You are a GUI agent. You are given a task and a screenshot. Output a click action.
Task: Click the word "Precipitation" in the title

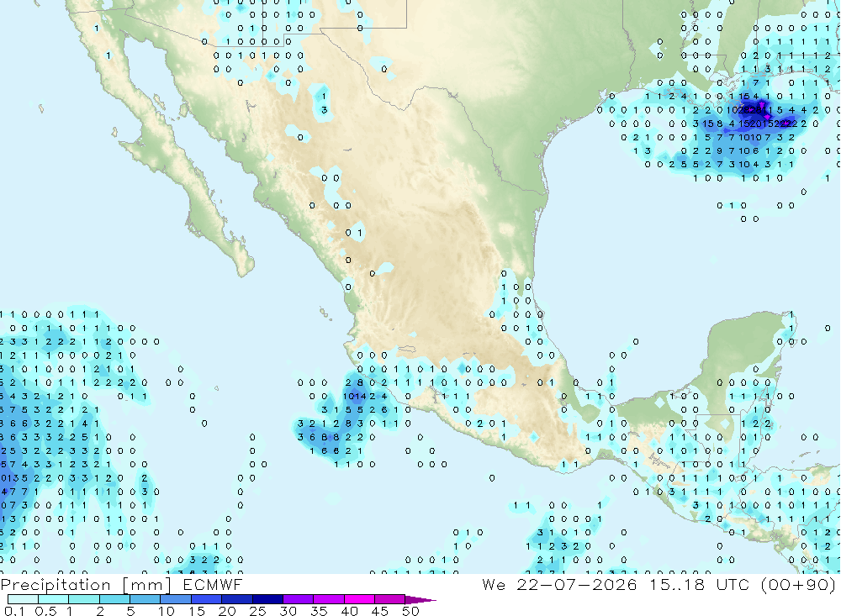point(56,584)
